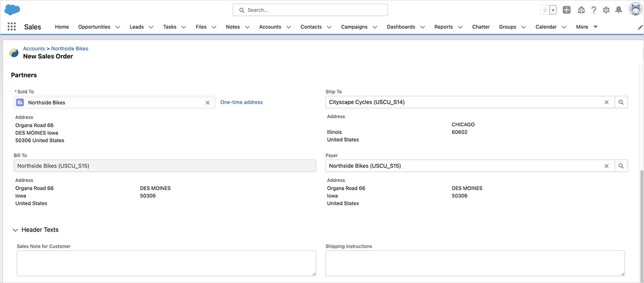Click the CHICAGO city text under Ship To

463,124
